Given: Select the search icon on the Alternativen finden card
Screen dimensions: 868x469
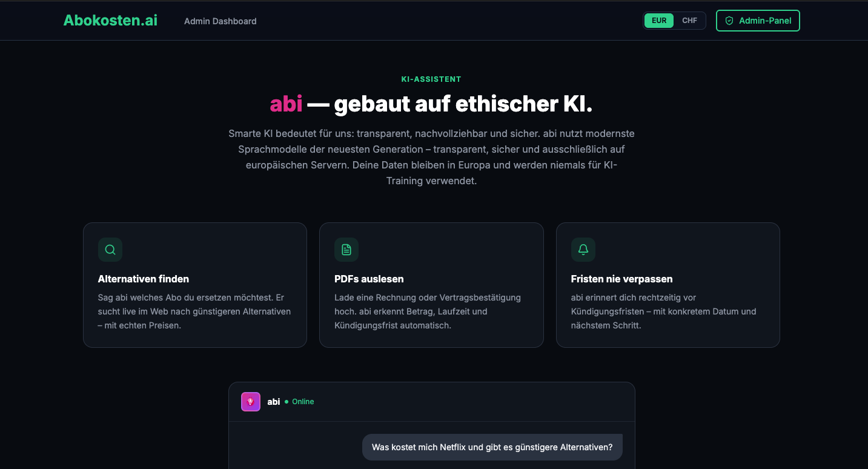Looking at the screenshot, I should tap(110, 250).
